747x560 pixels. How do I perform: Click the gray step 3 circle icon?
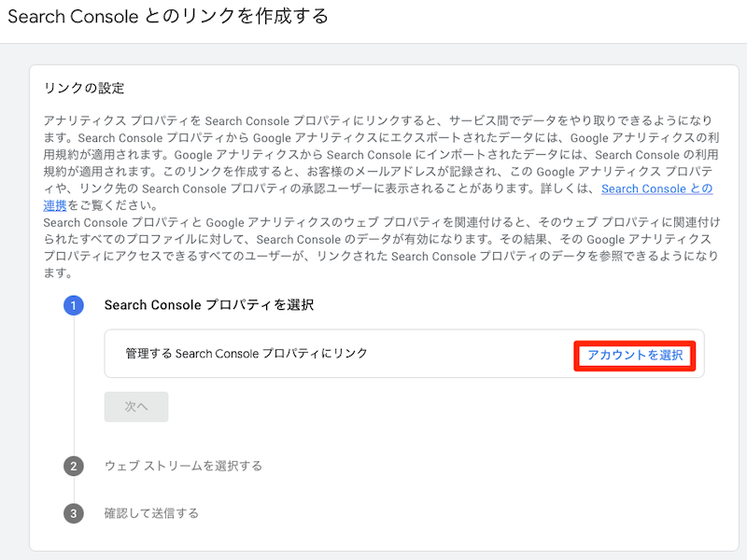point(74,513)
